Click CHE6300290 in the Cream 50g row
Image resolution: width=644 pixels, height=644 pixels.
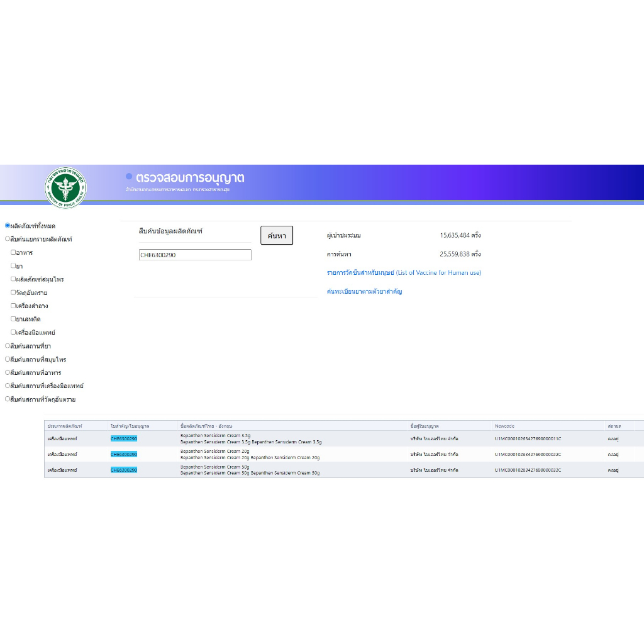point(124,470)
